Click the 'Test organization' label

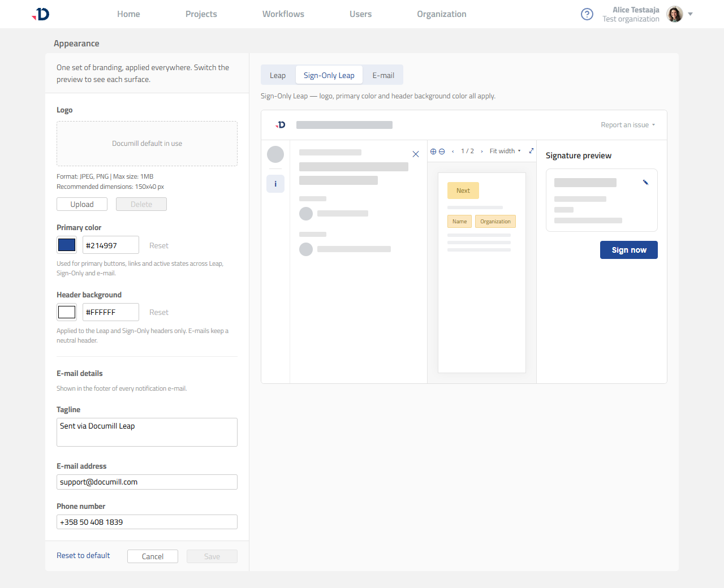click(x=631, y=19)
